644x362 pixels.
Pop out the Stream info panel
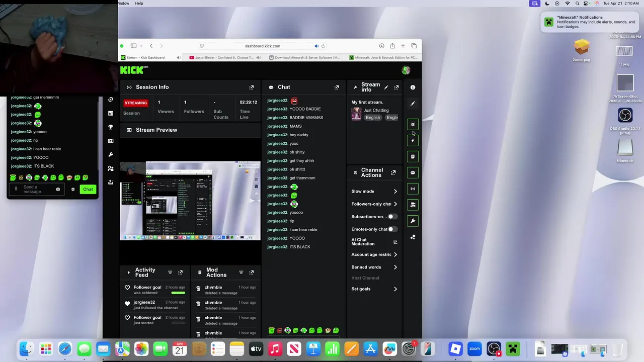pyautogui.click(x=396, y=87)
